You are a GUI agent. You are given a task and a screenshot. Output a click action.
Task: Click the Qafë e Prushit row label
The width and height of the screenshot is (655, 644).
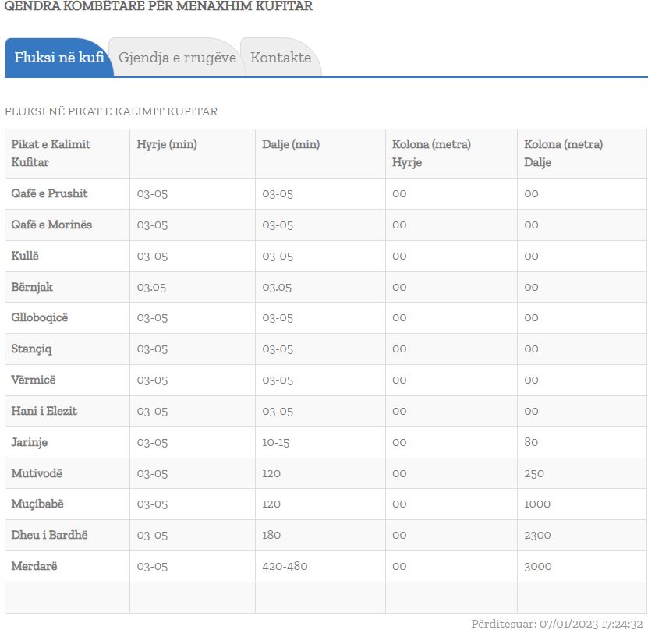[x=50, y=193]
